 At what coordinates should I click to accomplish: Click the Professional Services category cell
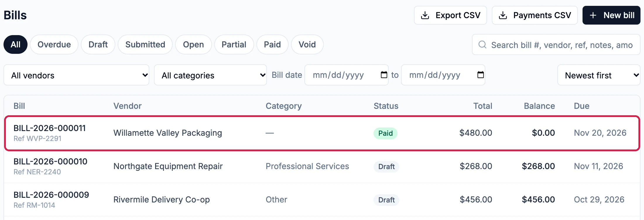pos(307,166)
